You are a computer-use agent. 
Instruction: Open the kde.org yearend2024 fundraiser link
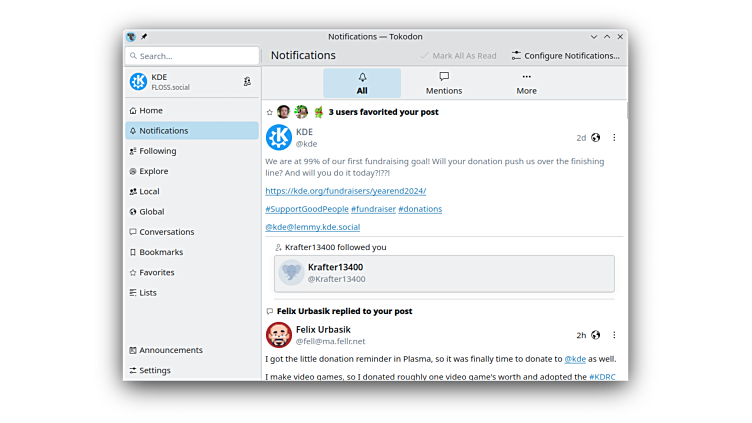[345, 190]
